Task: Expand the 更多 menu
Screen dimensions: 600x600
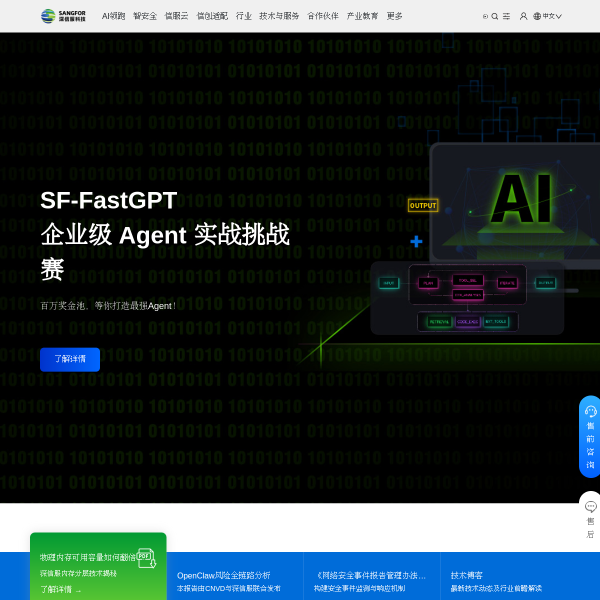Action: click(394, 16)
